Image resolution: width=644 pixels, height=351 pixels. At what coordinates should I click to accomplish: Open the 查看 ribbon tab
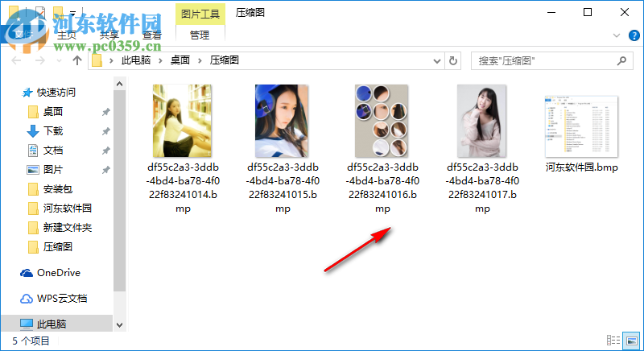click(x=152, y=35)
